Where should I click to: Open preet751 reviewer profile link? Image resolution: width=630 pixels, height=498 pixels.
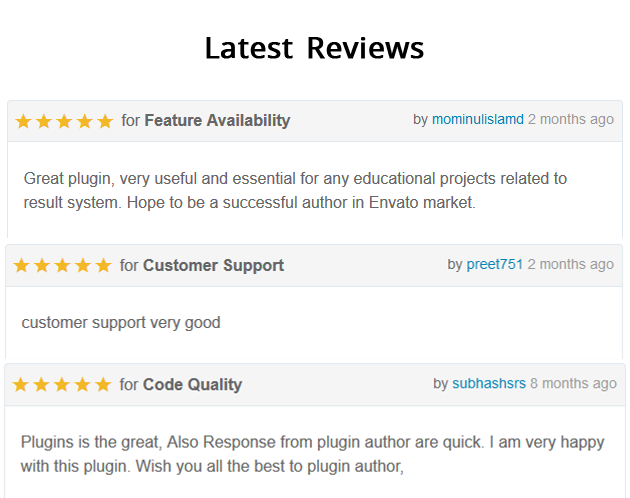[495, 264]
